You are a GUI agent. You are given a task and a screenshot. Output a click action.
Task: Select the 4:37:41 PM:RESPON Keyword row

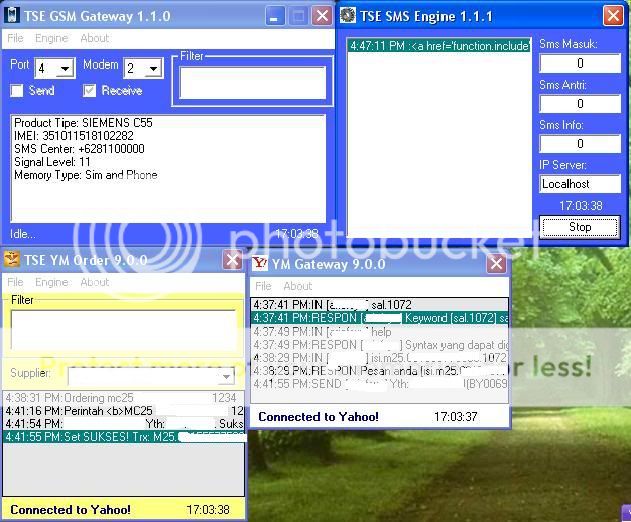tap(379, 318)
